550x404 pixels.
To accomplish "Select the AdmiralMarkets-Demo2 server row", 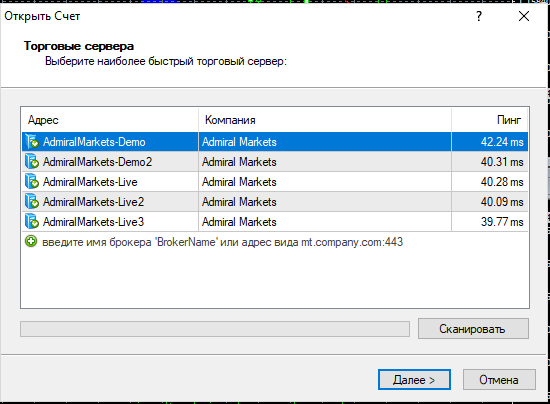I will 275,162.
